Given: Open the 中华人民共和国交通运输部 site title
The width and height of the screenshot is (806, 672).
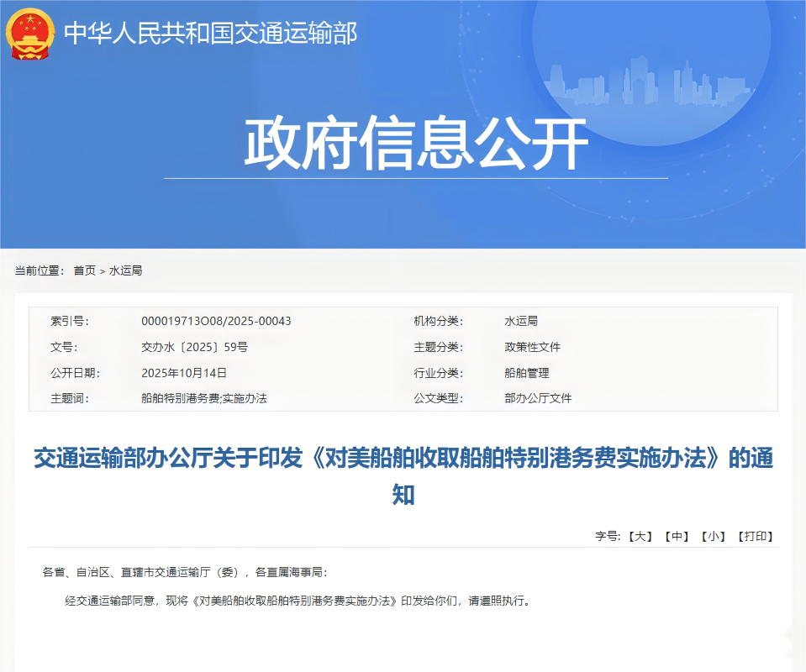Looking at the screenshot, I should pos(211,33).
